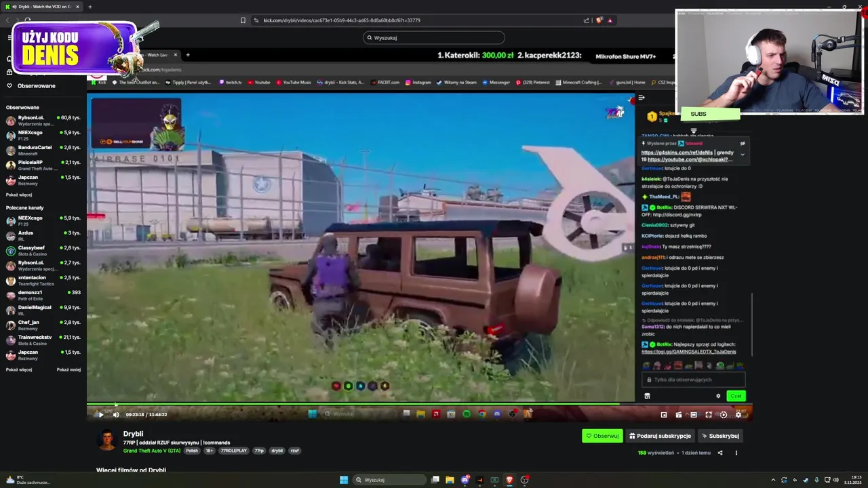Open the in-stream logi.gg GAMINGSALE link

[x=688, y=352]
